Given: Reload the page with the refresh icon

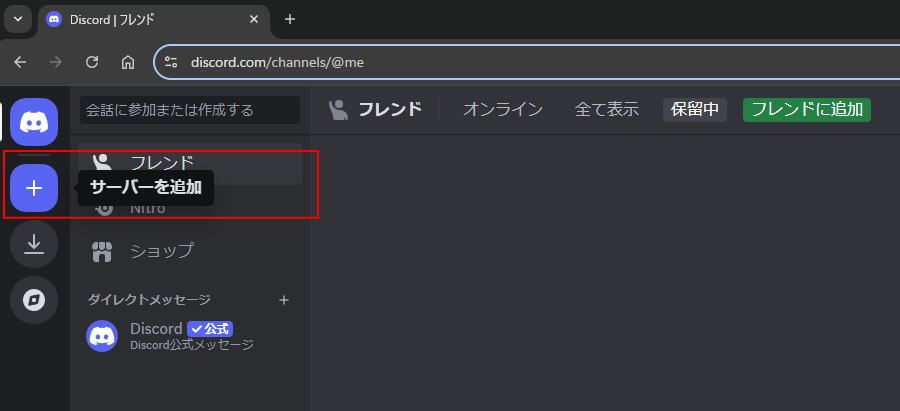Looking at the screenshot, I should coord(92,62).
